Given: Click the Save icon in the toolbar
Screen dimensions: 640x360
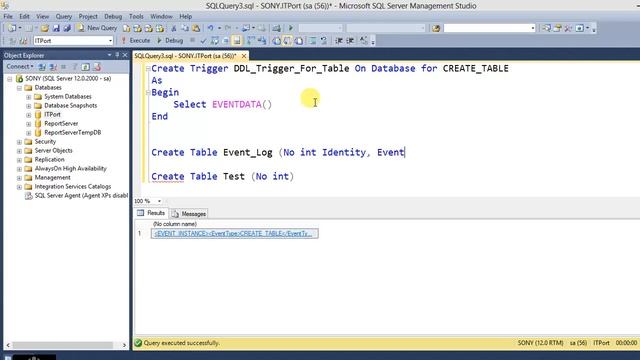Looking at the screenshot, I should pyautogui.click(x=56, y=28).
